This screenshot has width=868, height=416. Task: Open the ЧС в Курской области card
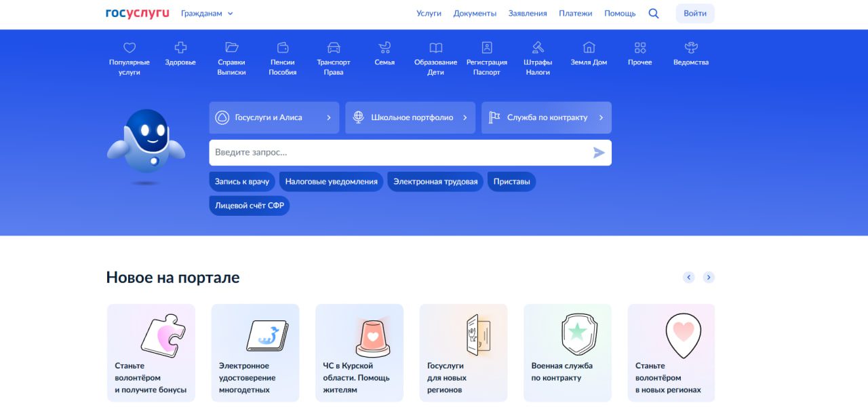click(359, 353)
